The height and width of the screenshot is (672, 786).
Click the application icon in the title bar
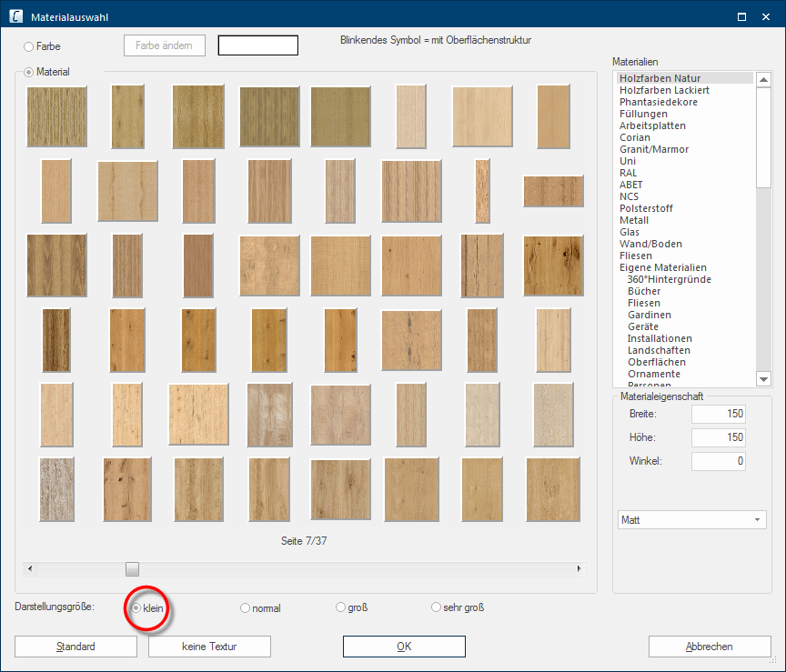tap(15, 16)
